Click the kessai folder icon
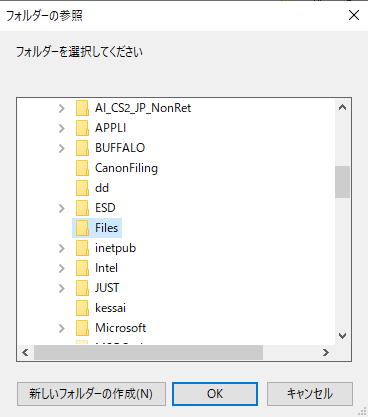The height and width of the screenshot is (417, 368). (x=82, y=308)
